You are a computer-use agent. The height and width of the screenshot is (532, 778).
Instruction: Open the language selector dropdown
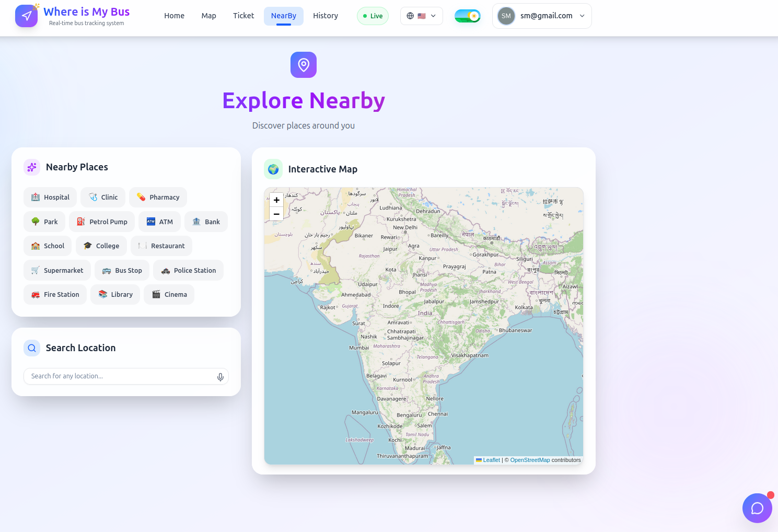[x=421, y=16]
